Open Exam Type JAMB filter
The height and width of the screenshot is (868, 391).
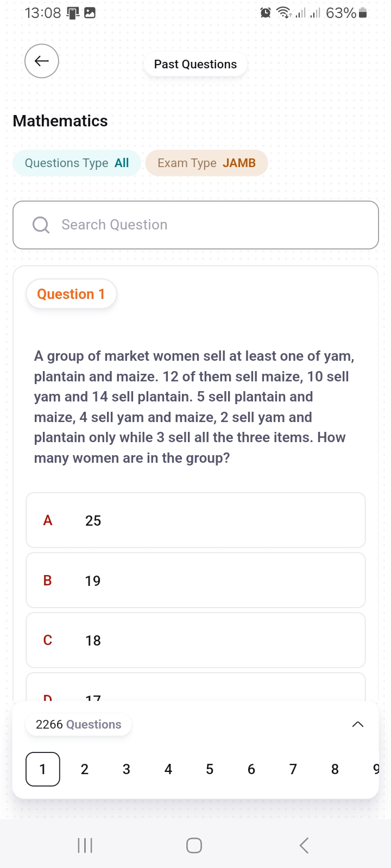[206, 163]
